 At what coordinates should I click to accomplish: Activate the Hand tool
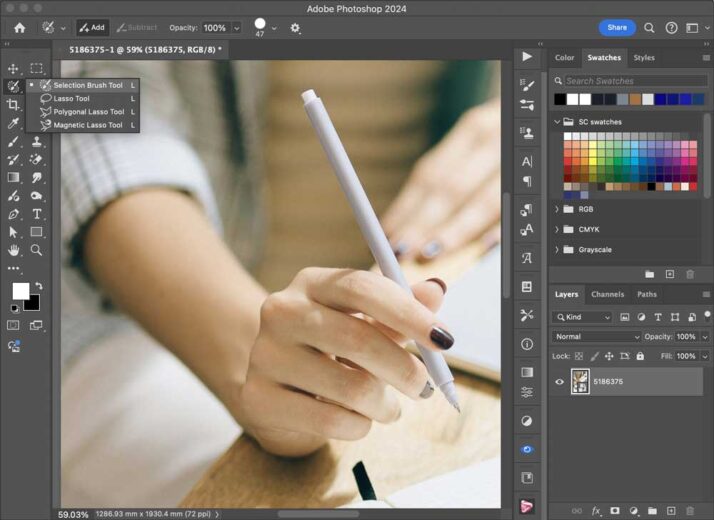click(x=14, y=250)
